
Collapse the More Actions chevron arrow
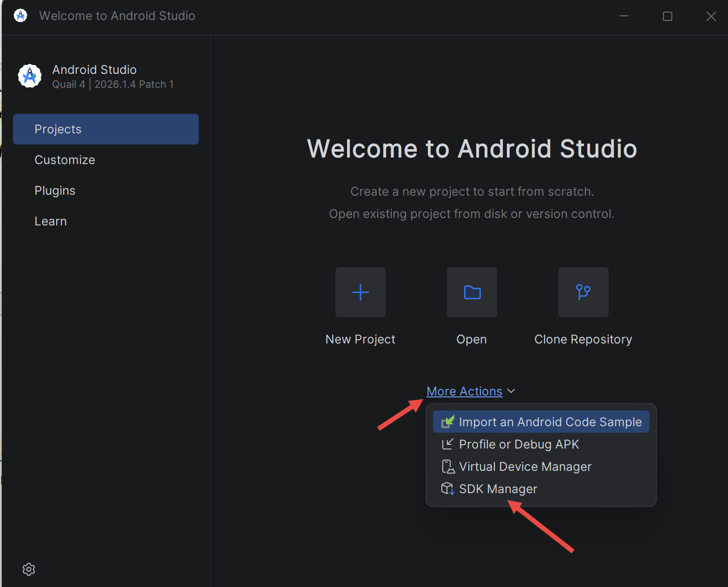[511, 391]
